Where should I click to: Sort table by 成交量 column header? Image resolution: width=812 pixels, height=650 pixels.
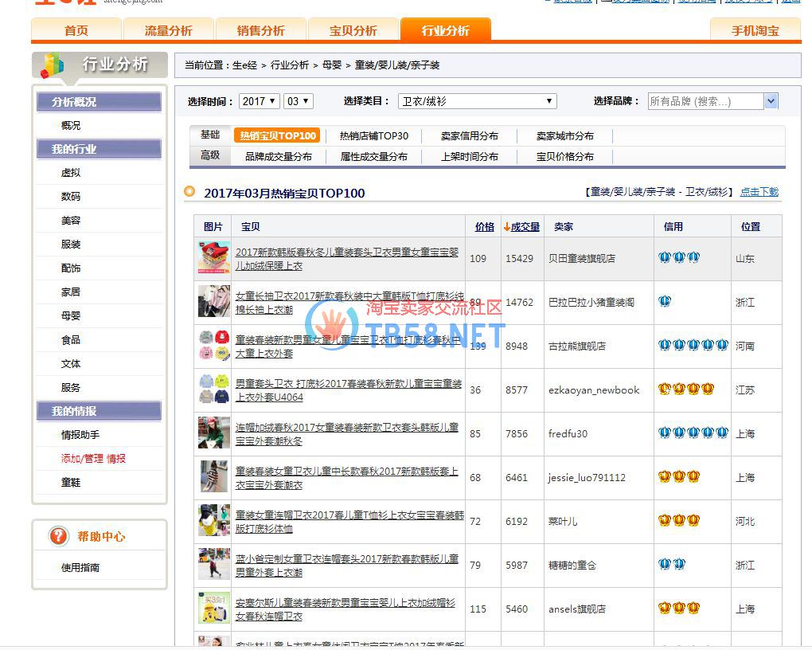(x=522, y=227)
